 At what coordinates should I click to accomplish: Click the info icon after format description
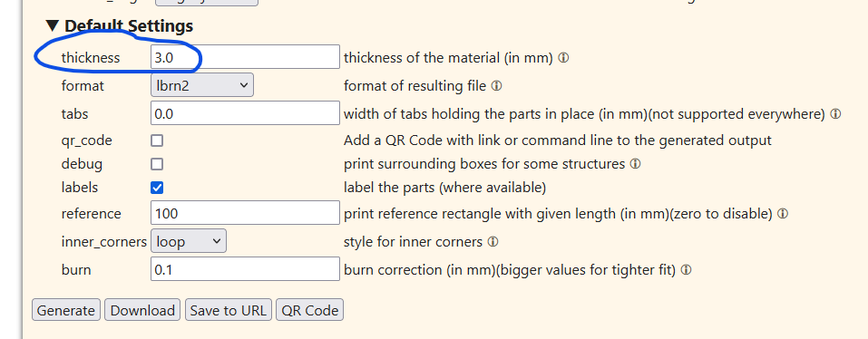496,86
